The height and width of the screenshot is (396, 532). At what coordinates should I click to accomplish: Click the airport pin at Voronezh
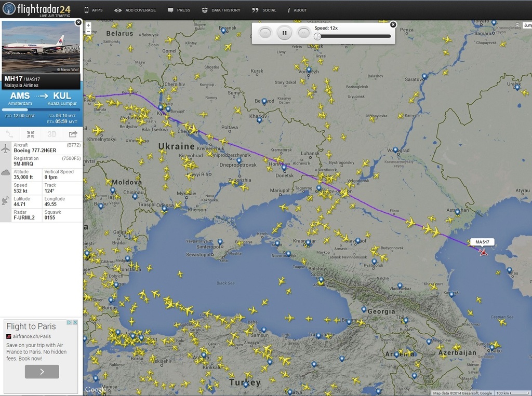pos(309,70)
